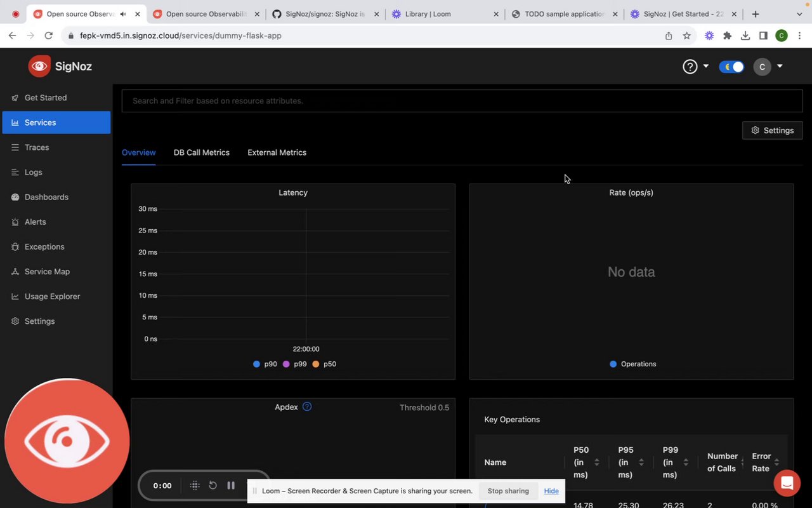Click the Name column header
This screenshot has width=812, height=508.
click(x=495, y=462)
